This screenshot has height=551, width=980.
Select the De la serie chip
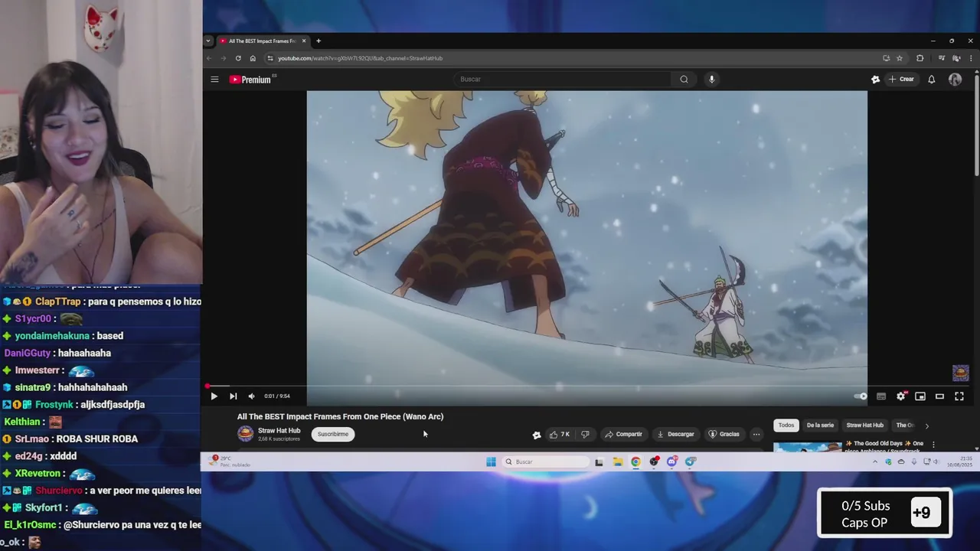pos(819,425)
